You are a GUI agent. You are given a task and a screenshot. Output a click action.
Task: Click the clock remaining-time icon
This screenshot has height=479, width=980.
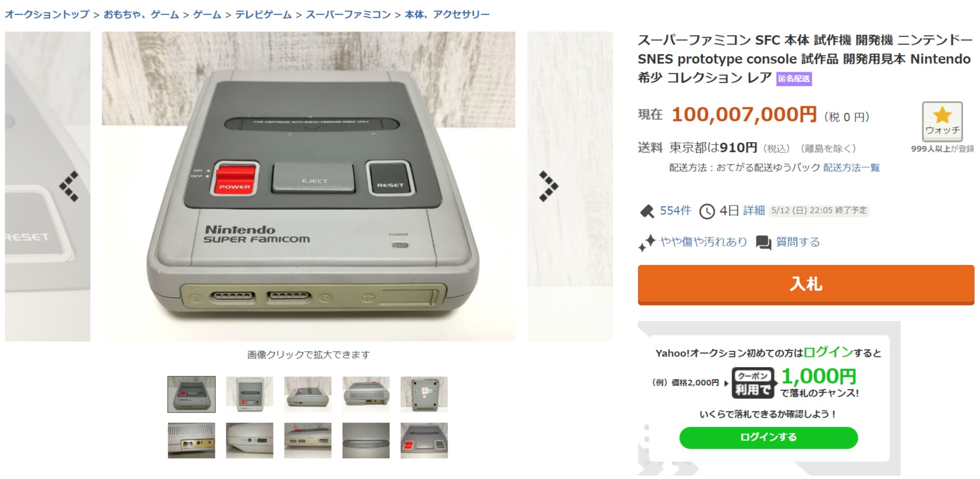click(x=707, y=211)
